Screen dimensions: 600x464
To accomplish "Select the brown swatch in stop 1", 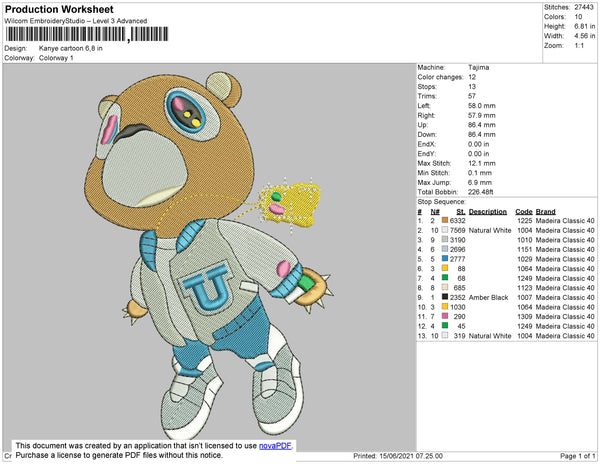I will pos(445,220).
